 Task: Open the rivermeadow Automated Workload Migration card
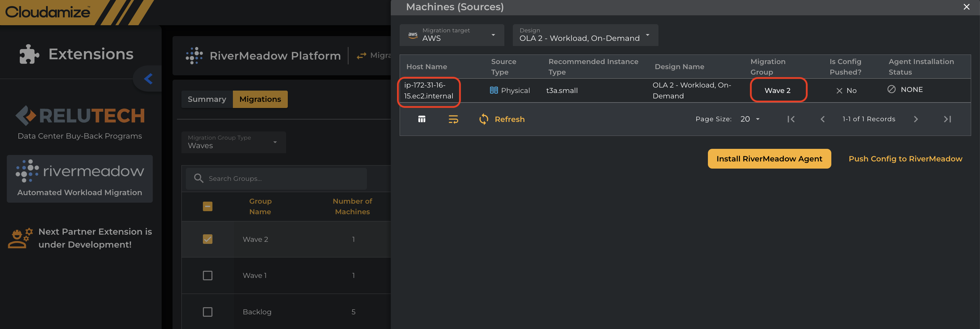[80, 178]
